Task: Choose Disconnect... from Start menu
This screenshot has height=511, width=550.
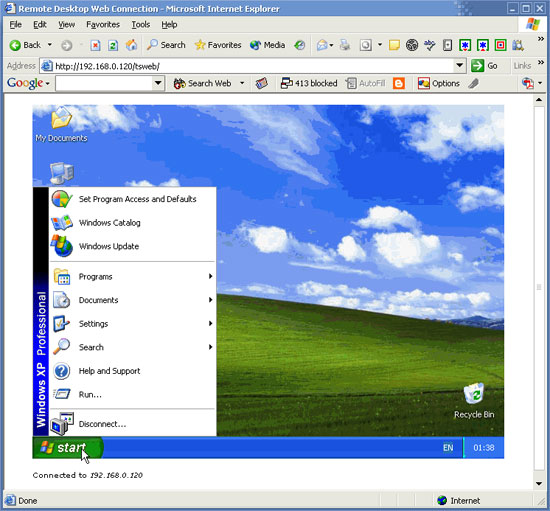Action: pos(133,424)
